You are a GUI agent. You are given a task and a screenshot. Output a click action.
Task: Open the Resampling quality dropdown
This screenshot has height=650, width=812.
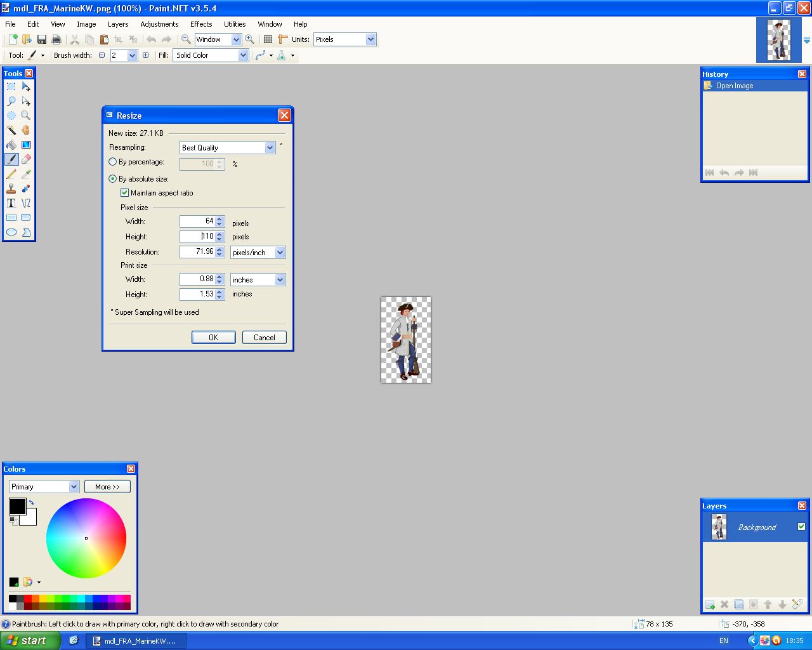click(x=270, y=148)
